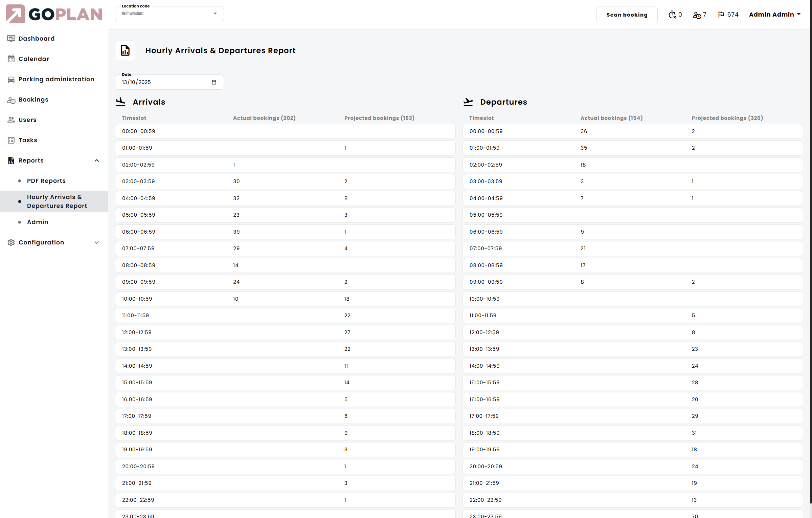This screenshot has height=518, width=812.
Task: Click the pending users icon showing 7
Action: pyautogui.click(x=697, y=15)
